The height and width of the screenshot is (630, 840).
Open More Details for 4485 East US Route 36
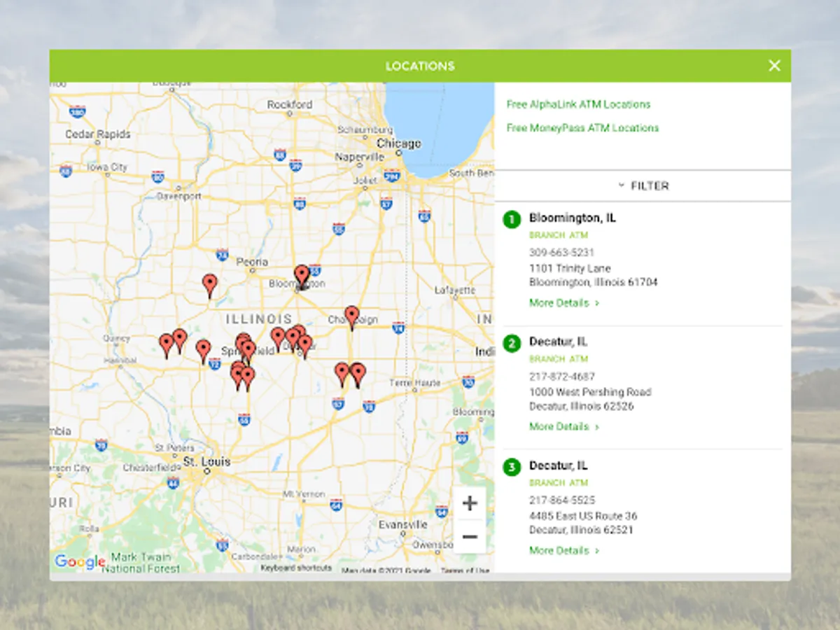click(564, 550)
